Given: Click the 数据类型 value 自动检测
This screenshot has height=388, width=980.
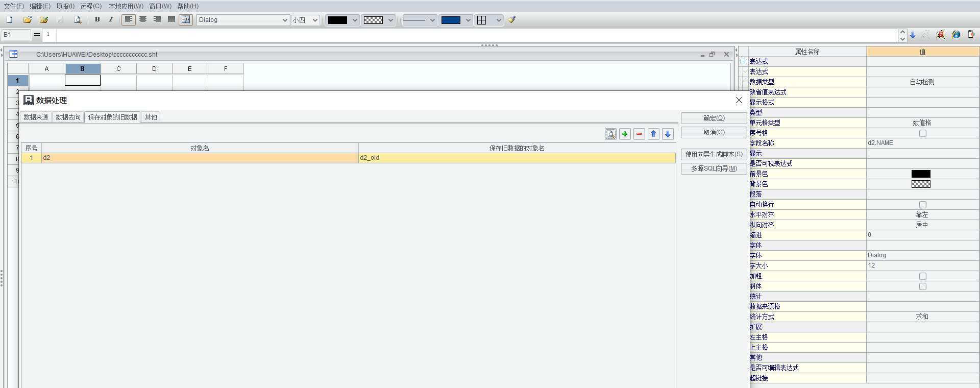Looking at the screenshot, I should (922, 82).
